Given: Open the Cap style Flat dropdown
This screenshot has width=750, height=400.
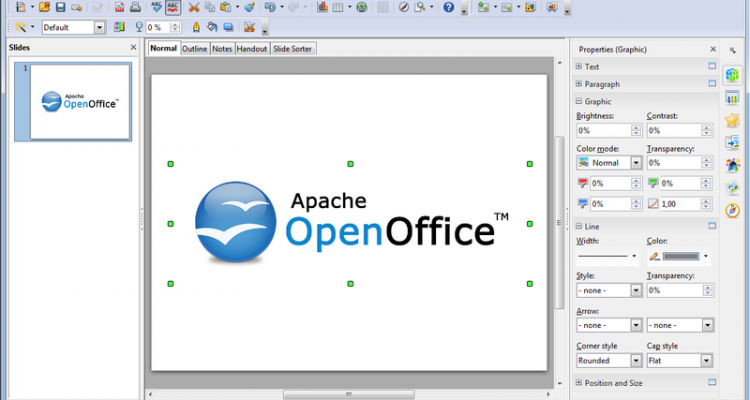Looking at the screenshot, I should pos(680,361).
